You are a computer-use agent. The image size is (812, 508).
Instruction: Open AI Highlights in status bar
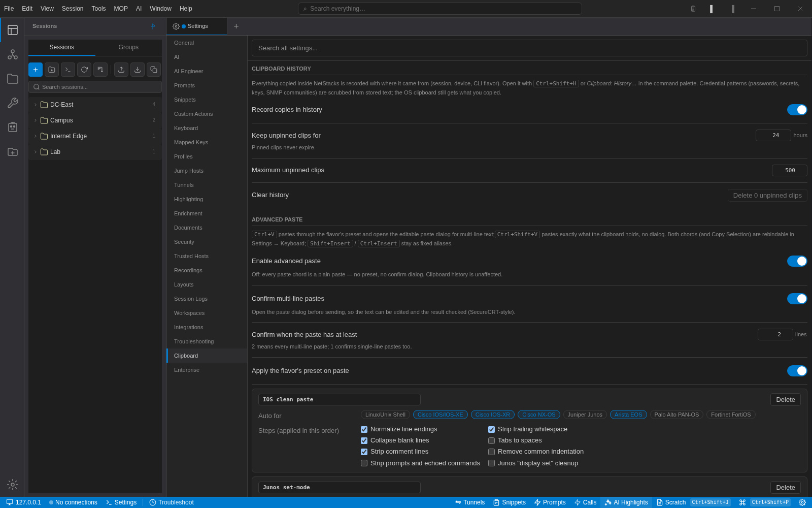626,502
